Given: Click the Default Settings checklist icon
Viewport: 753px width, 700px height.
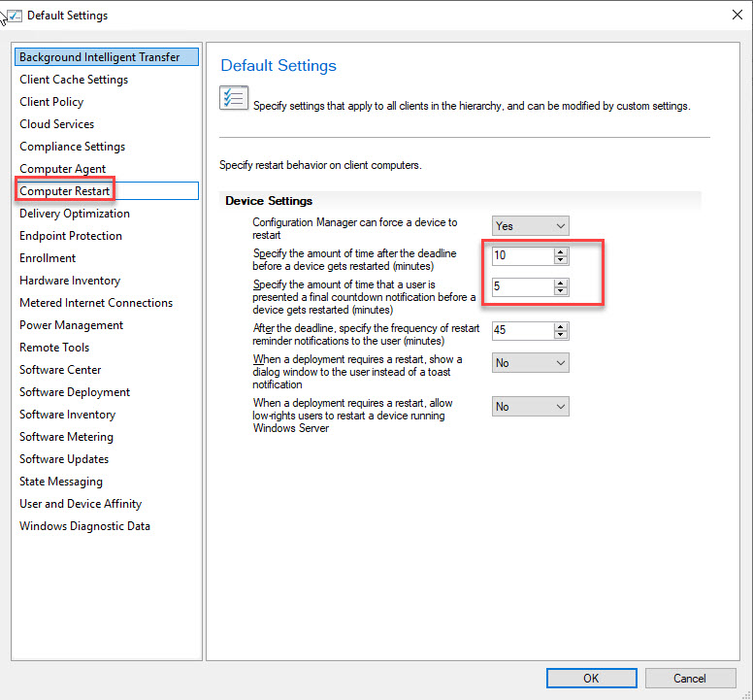Looking at the screenshot, I should pyautogui.click(x=234, y=99).
